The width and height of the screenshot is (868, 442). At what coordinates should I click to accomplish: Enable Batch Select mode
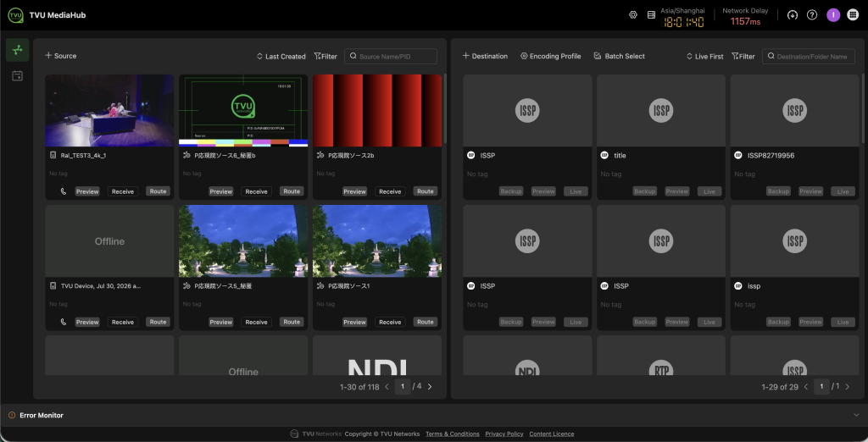click(x=619, y=56)
